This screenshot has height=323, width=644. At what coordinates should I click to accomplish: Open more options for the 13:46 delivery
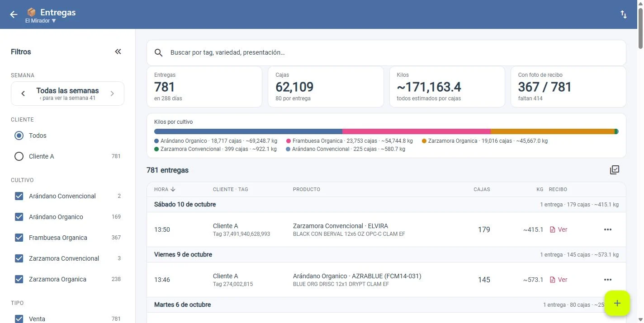click(608, 280)
